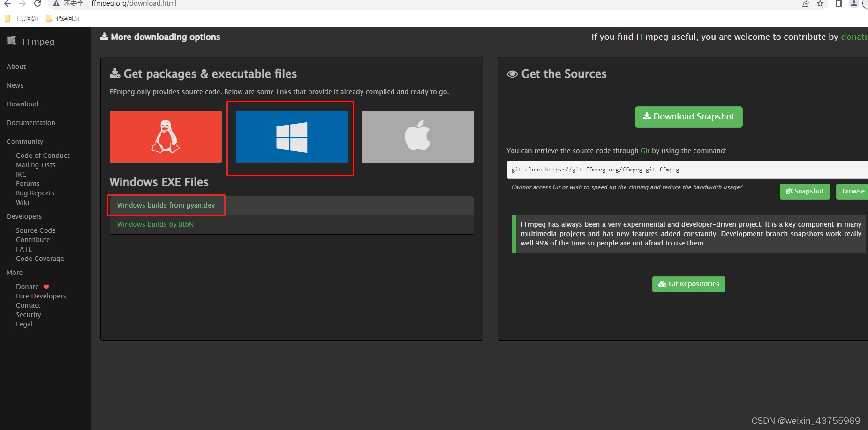
Task: Click the Get packages & executable files heading
Action: (x=203, y=74)
